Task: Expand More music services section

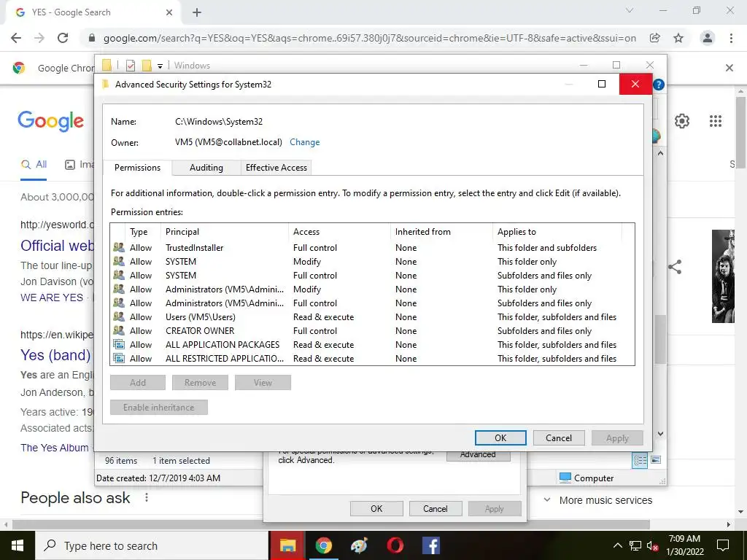Action: [598, 500]
